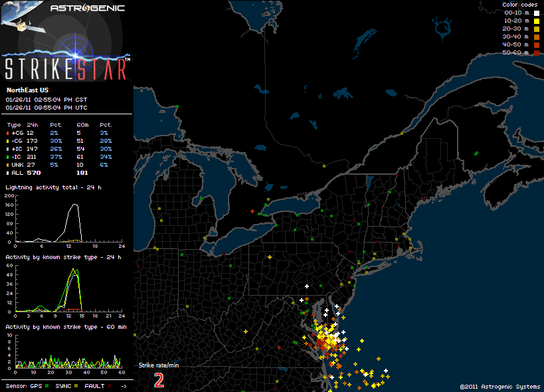Screen dimensions: 544x392
Task: Click the "60m" column header
Action: (82, 125)
